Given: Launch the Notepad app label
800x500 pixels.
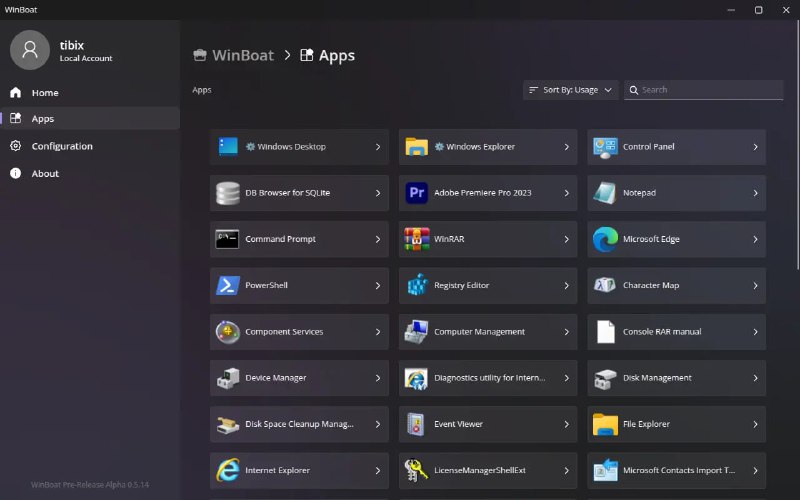Looking at the screenshot, I should click(639, 193).
